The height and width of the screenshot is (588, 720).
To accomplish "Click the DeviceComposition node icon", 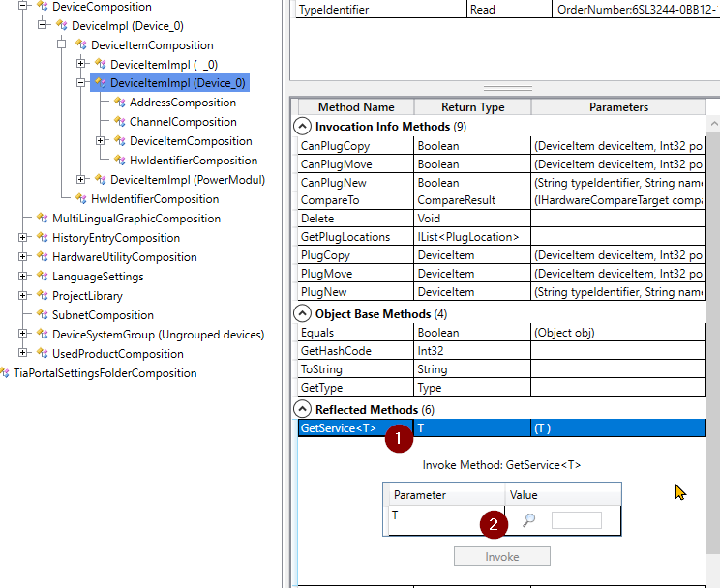I will point(43,7).
